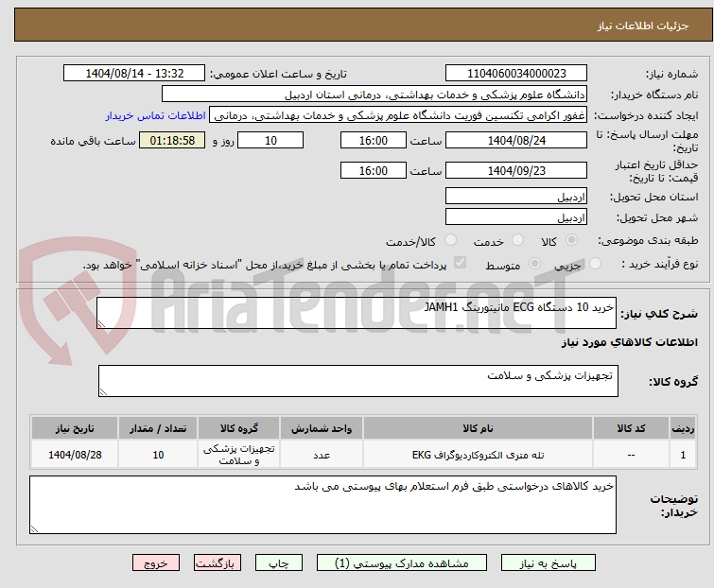Click the buyer organization name field
The image size is (714, 588).
tap(374, 95)
